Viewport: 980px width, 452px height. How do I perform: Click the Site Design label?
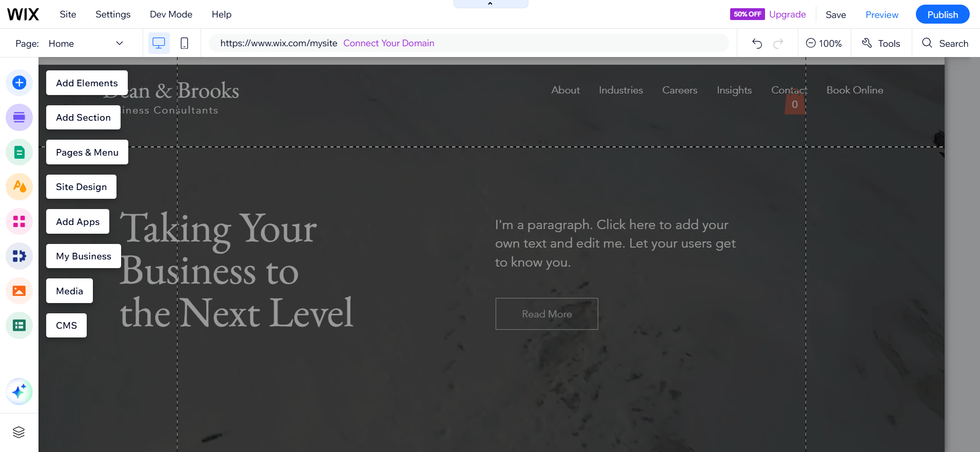click(x=81, y=187)
